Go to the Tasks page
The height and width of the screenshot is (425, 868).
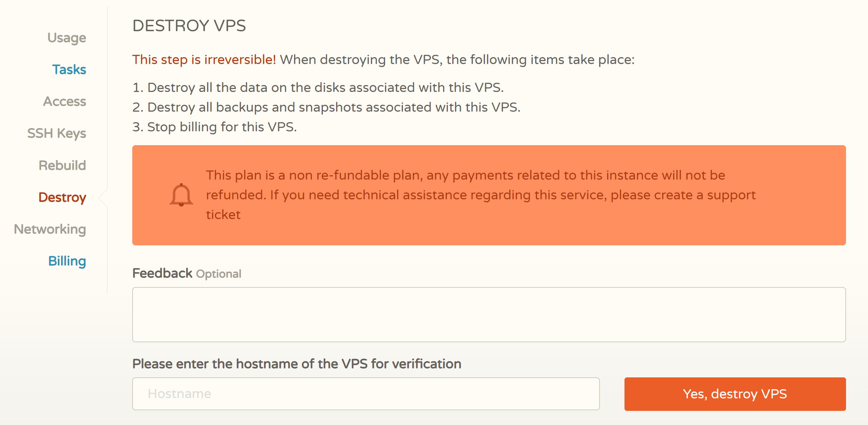click(x=69, y=70)
